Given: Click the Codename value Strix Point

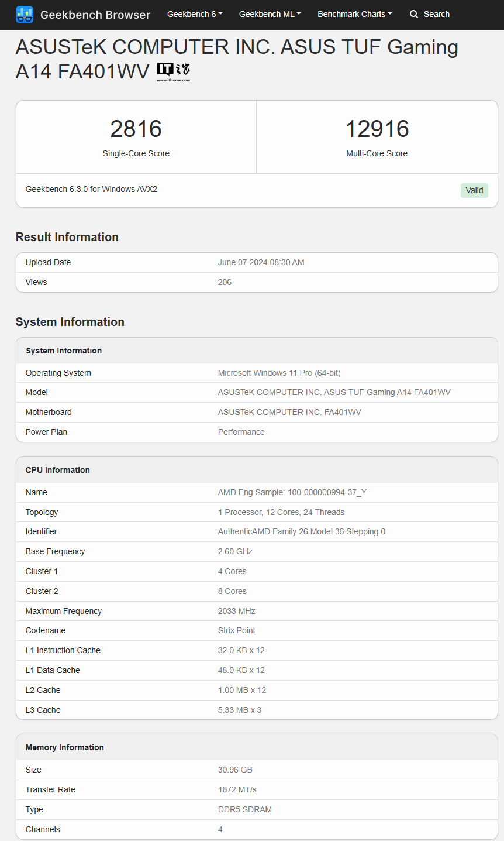Looking at the screenshot, I should tap(237, 630).
